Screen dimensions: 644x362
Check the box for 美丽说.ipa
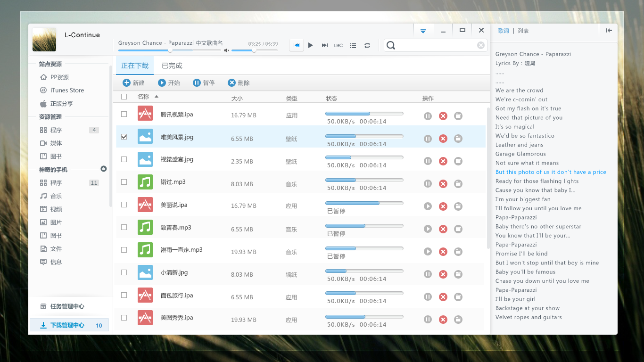pyautogui.click(x=124, y=205)
